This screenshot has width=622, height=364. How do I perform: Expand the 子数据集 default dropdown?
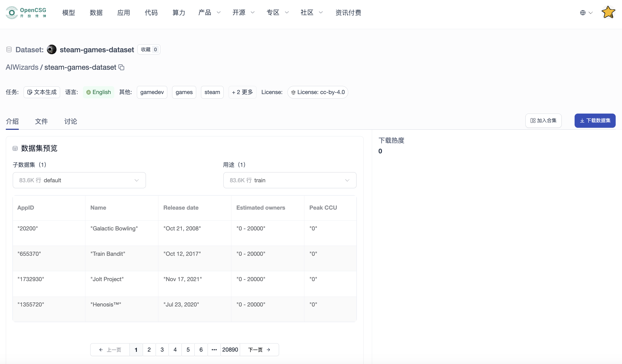[x=79, y=180]
